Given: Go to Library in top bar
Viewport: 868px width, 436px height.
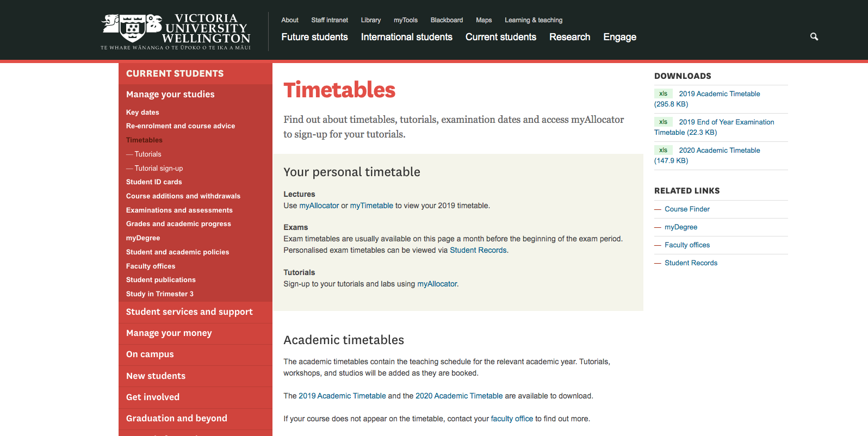Looking at the screenshot, I should [371, 20].
